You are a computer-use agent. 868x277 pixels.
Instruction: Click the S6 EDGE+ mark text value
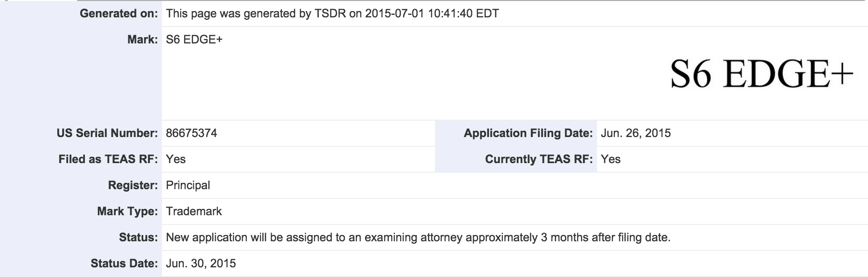click(194, 40)
